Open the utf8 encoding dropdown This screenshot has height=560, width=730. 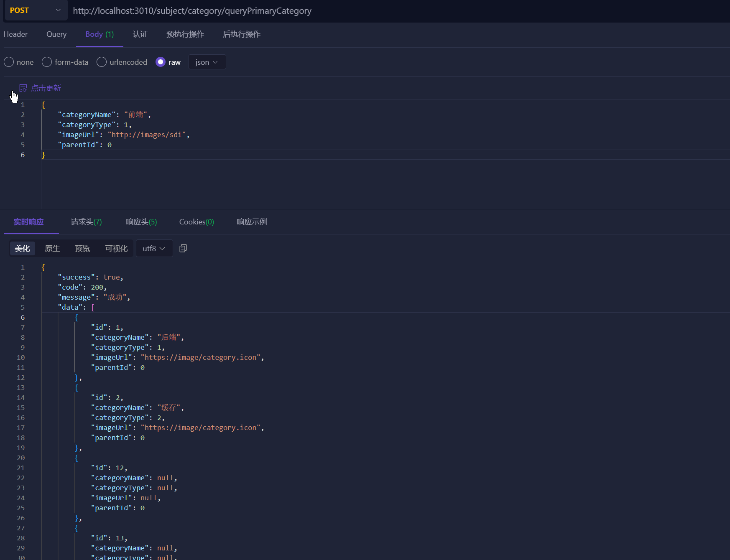pyautogui.click(x=154, y=249)
